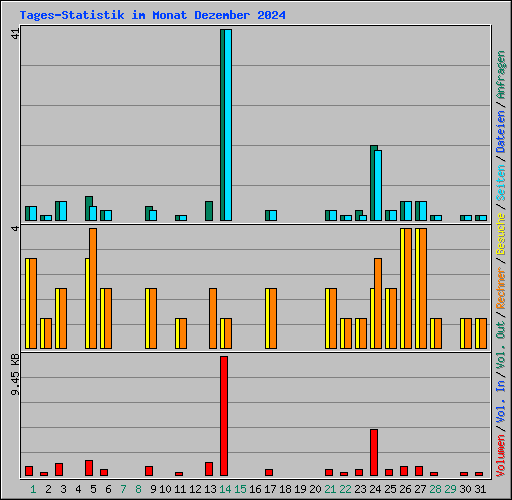Click the green day label 8
Viewport: 512px width, 500px height.
[x=138, y=489]
